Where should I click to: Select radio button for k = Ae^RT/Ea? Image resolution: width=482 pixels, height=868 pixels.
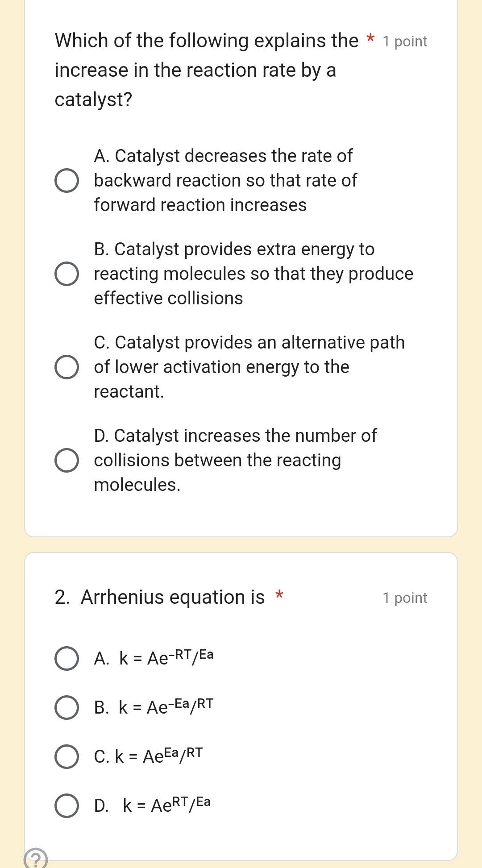(67, 806)
